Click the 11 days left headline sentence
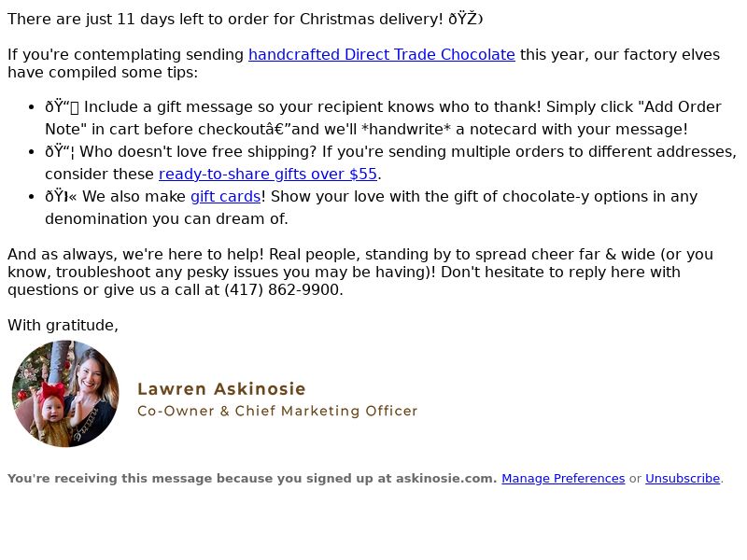Viewport: 747px width, 560px height. click(x=246, y=20)
